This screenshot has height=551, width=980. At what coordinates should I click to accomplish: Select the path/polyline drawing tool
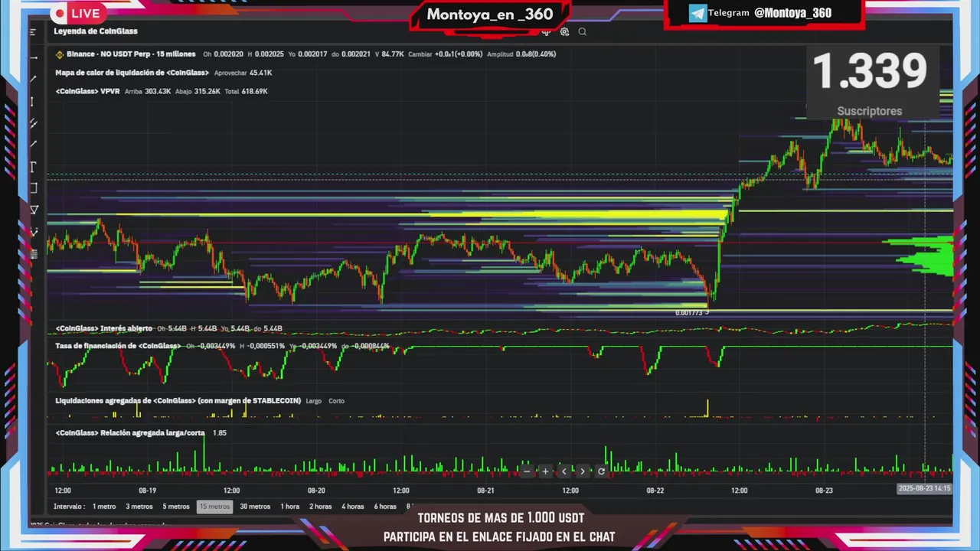coord(33,231)
